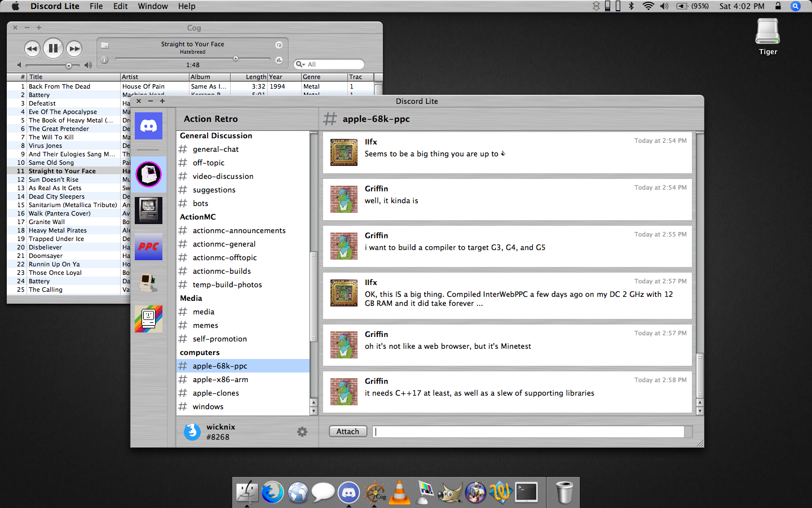Select track 'Back From The Dead' in Cog
The image size is (812, 508).
[x=59, y=86]
